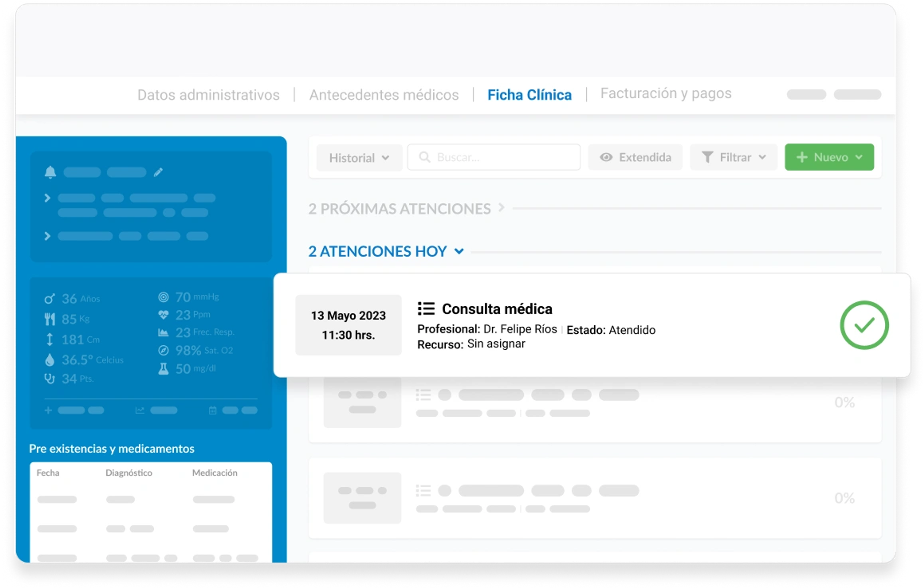Expand the second chevron row in alerts panel

point(47,236)
